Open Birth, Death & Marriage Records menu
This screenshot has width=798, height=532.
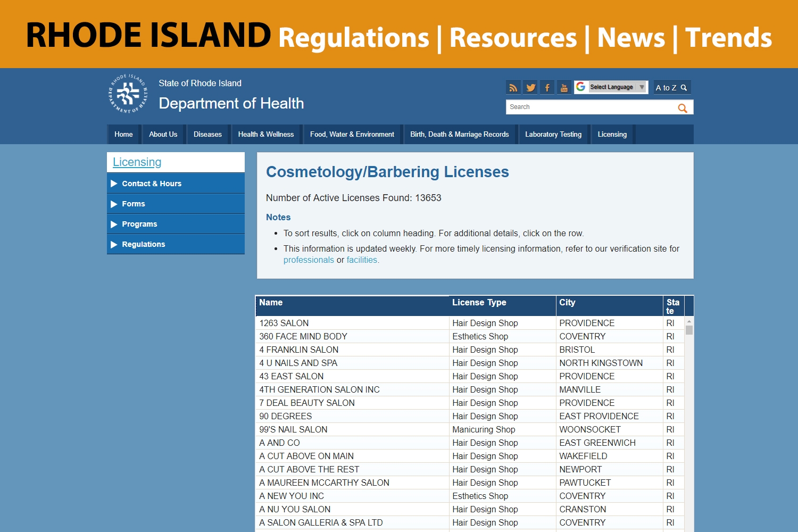[460, 135]
